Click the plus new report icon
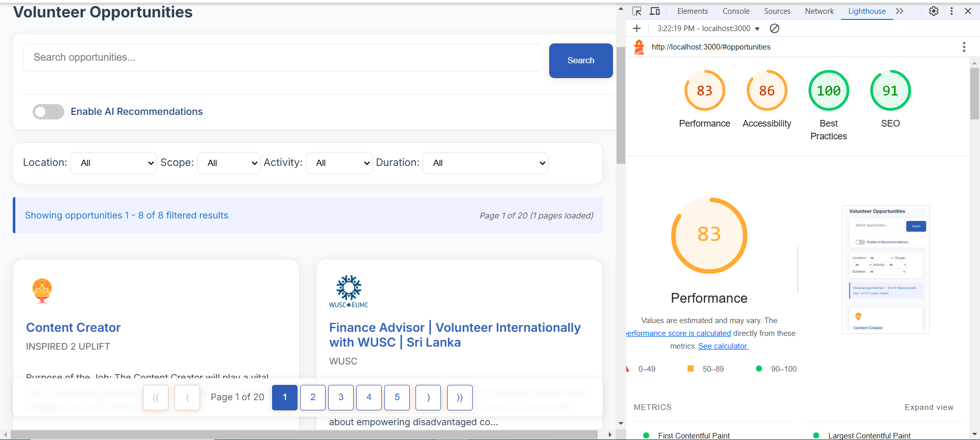Image resolution: width=980 pixels, height=440 pixels. click(636, 29)
